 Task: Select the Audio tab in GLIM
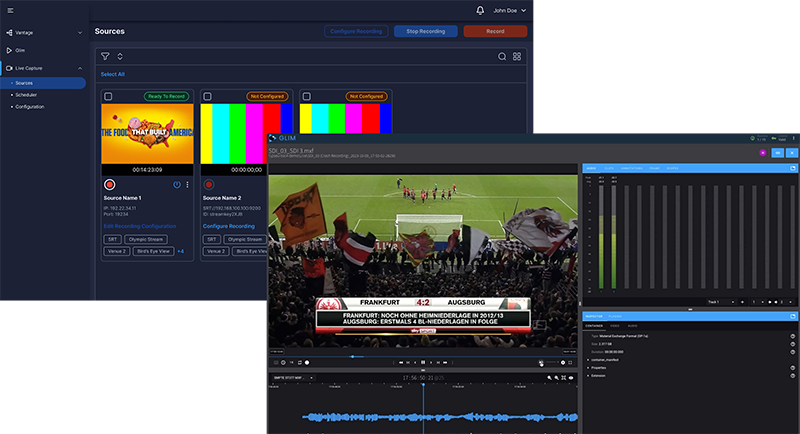[x=591, y=168]
